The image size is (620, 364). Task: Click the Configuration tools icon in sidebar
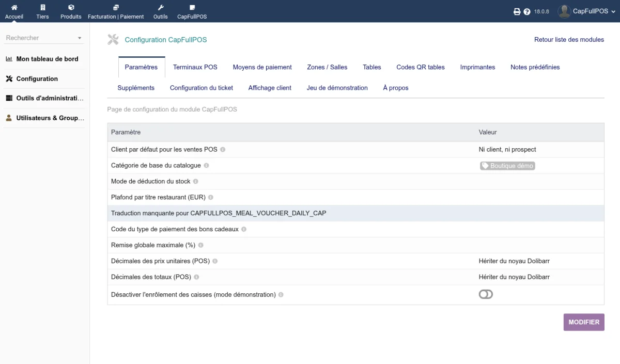[9, 78]
